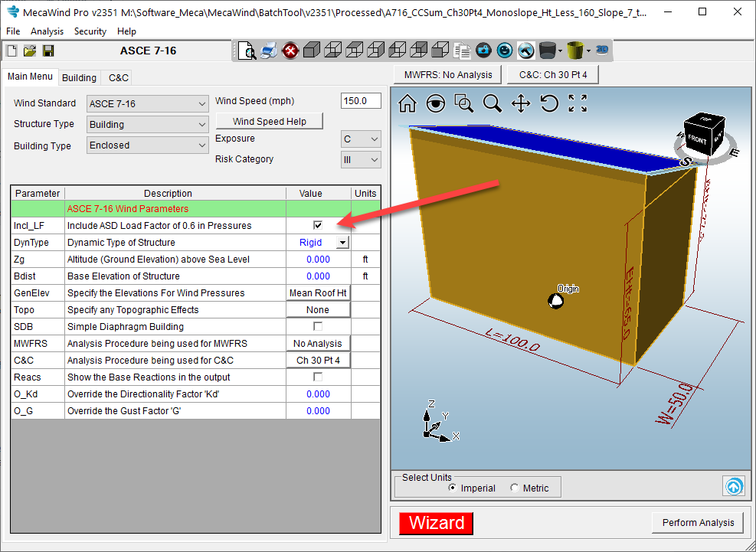Select the highlighted hammer icon in the toolbar

526,50
